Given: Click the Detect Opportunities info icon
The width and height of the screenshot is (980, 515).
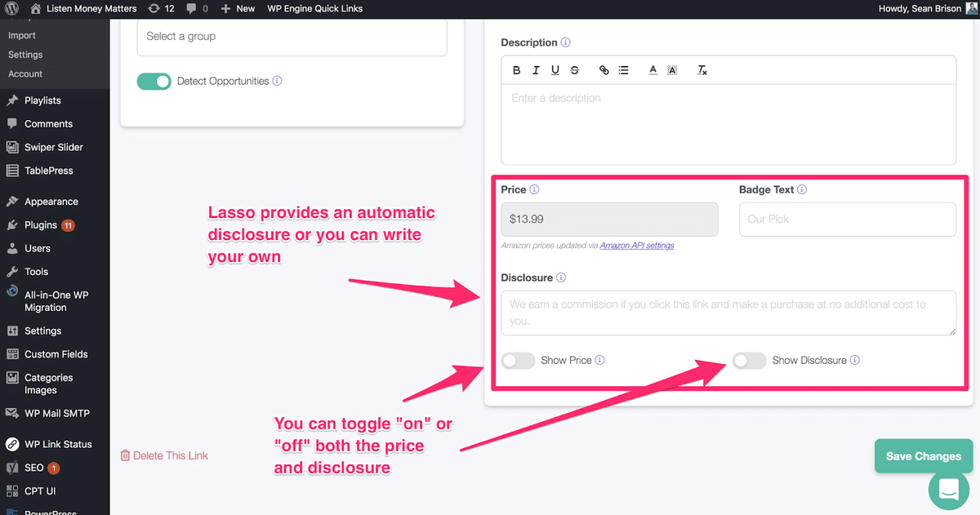Looking at the screenshot, I should coord(277,81).
